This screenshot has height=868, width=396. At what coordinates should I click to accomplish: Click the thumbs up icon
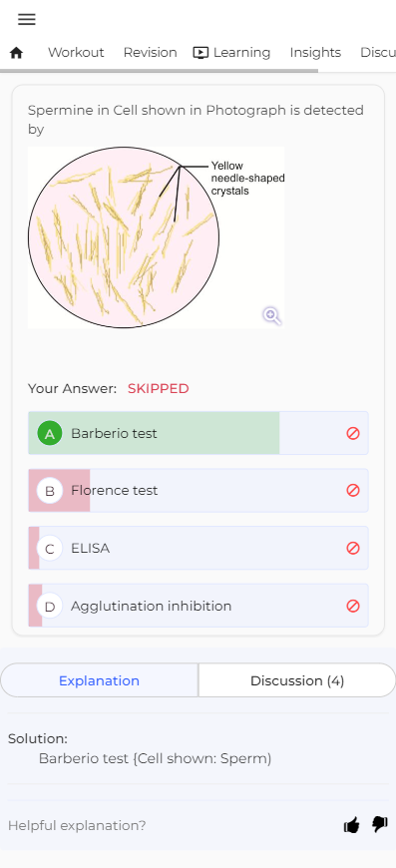click(352, 825)
